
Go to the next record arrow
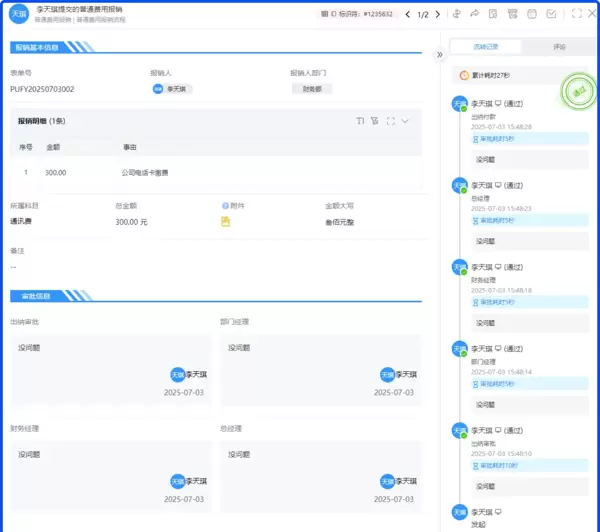point(437,14)
